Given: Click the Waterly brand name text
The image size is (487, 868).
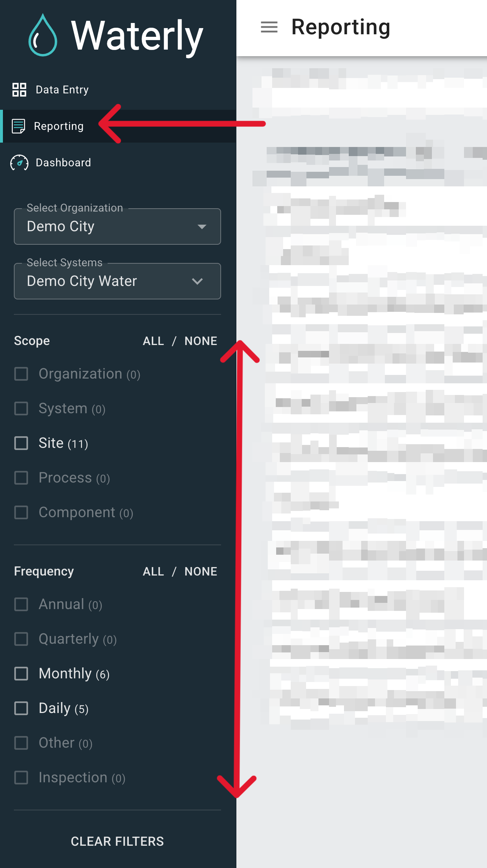Looking at the screenshot, I should (137, 36).
